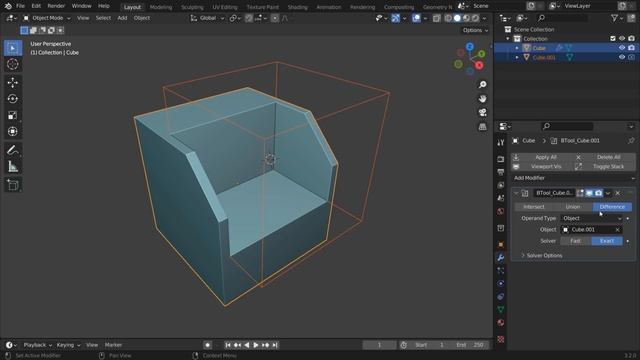Open the View Layer properties tab
Viewport: 640px width, 360px height.
pyautogui.click(x=501, y=185)
